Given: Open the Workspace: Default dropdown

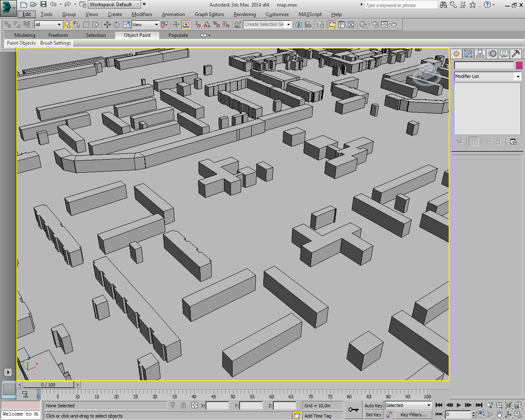Looking at the screenshot, I should pos(114,5).
